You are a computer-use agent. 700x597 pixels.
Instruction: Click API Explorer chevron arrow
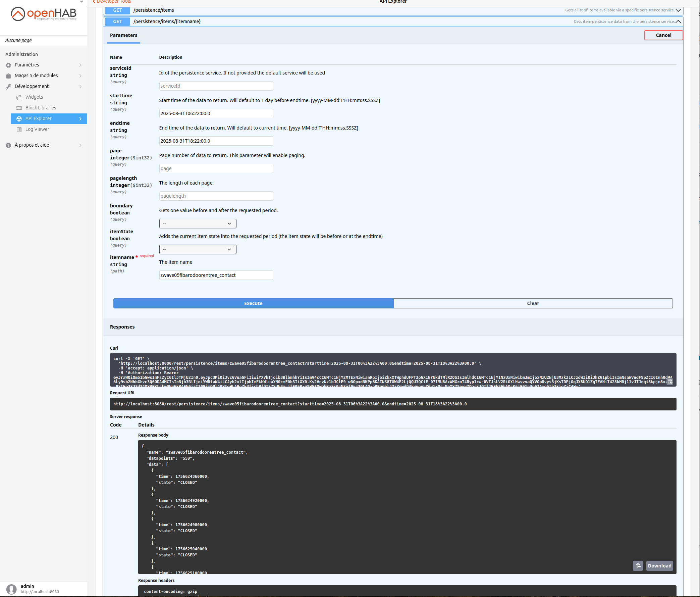click(x=80, y=119)
